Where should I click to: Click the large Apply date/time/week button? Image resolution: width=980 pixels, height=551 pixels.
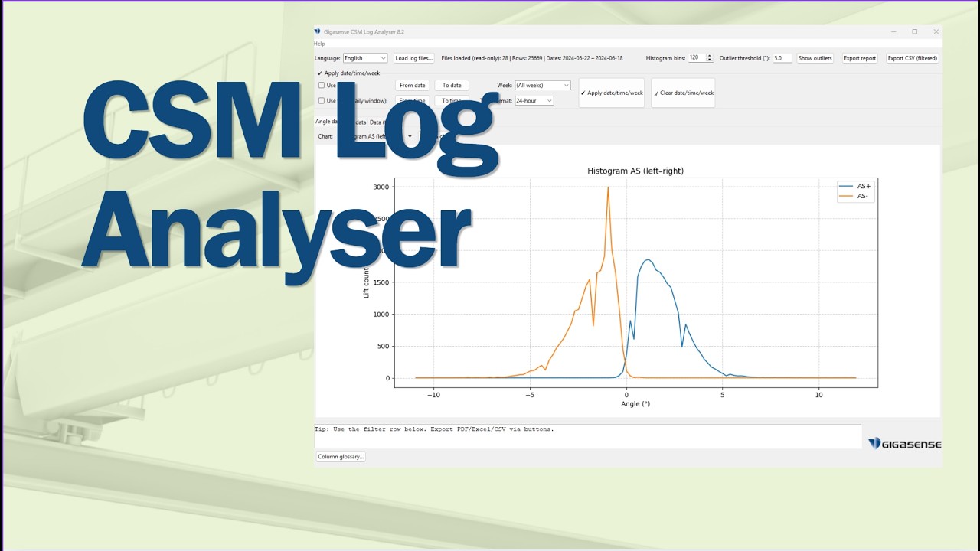tap(612, 93)
